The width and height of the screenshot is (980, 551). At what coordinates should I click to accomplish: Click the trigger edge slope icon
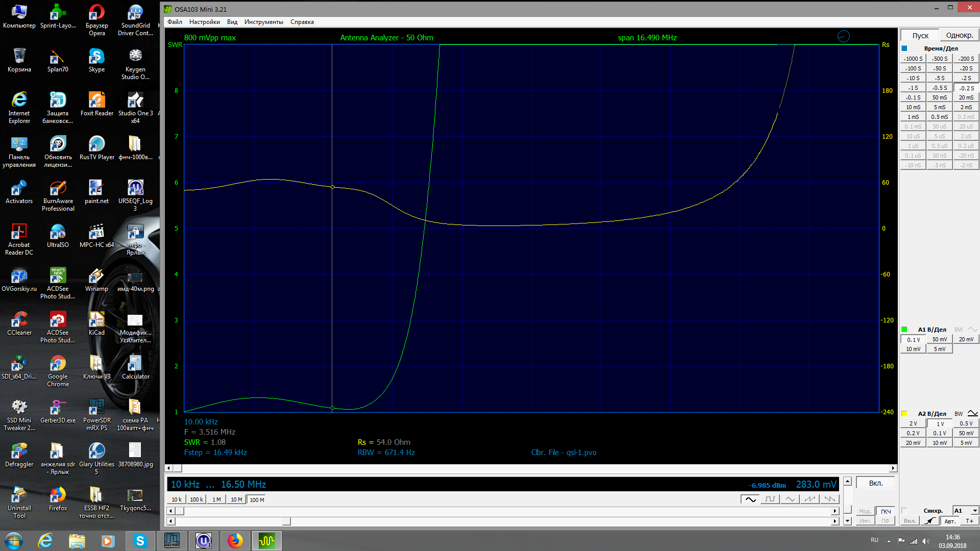click(x=930, y=521)
